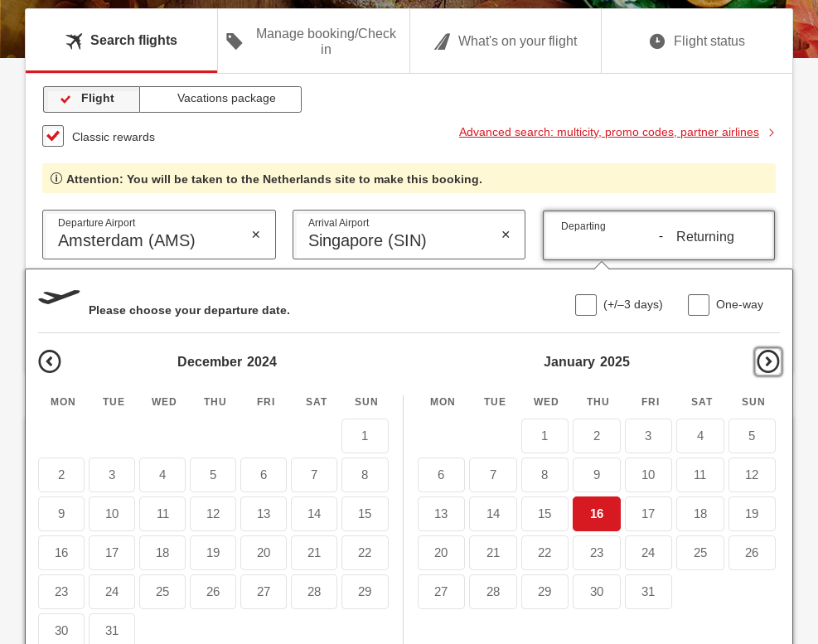The image size is (818, 644).
Task: Choose December 31, 2024
Action: 112,631
